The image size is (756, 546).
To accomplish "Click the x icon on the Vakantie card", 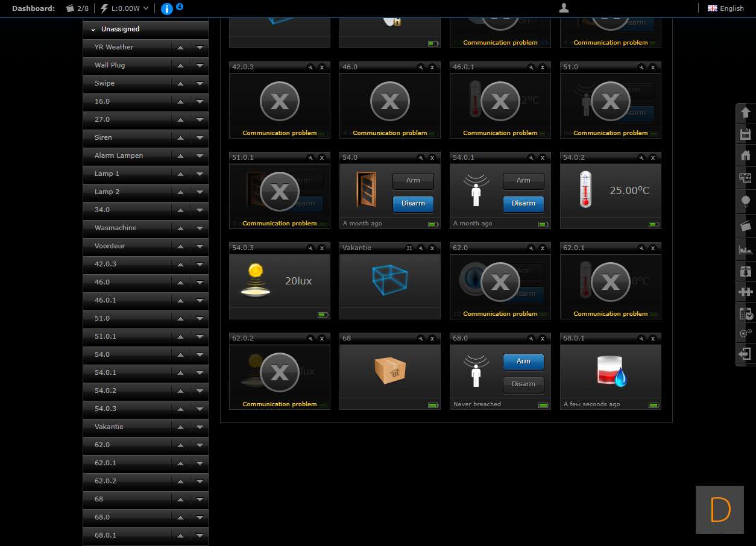I will pos(432,248).
